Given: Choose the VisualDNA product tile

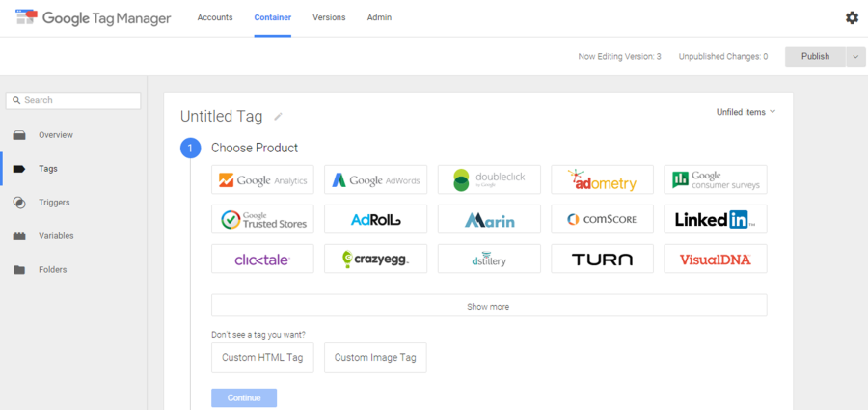Looking at the screenshot, I should (716, 259).
